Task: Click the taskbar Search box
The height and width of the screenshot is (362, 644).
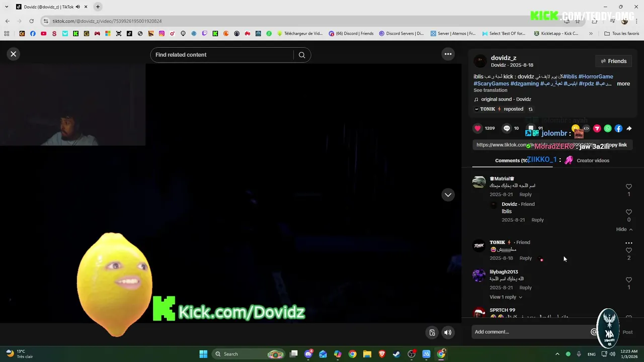Action: (249, 354)
